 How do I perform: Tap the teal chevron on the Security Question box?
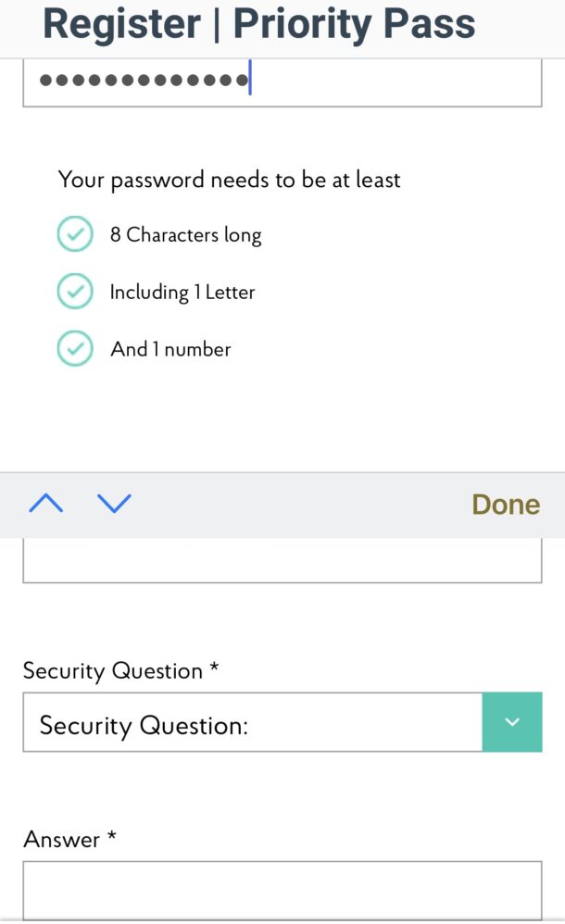(512, 722)
